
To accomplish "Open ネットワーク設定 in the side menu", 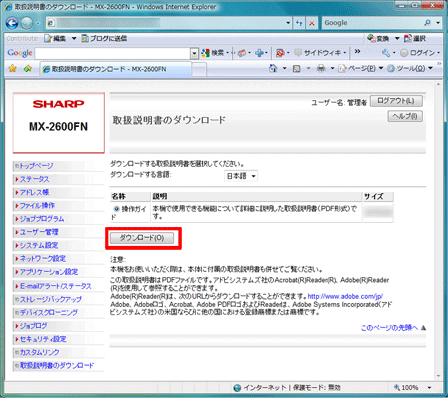I will pyautogui.click(x=42, y=258).
